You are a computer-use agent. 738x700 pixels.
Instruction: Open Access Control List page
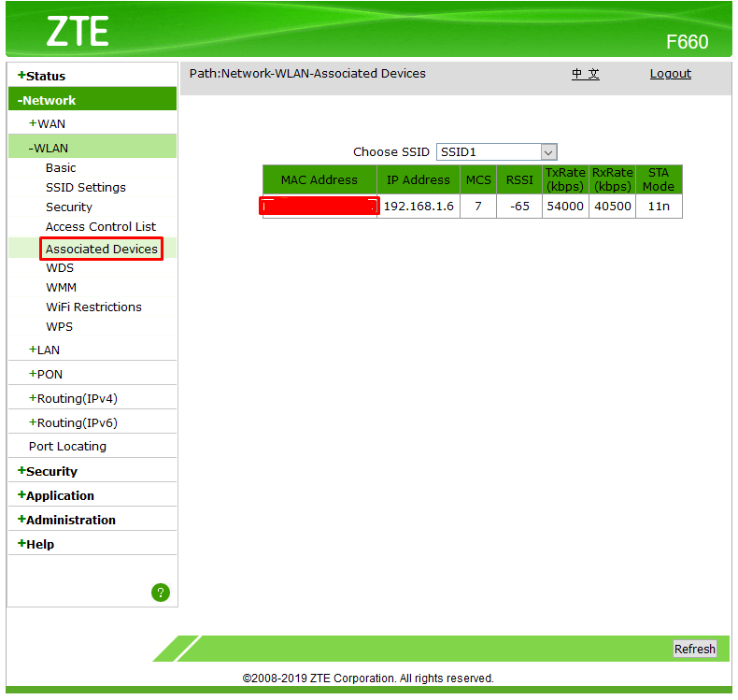100,226
